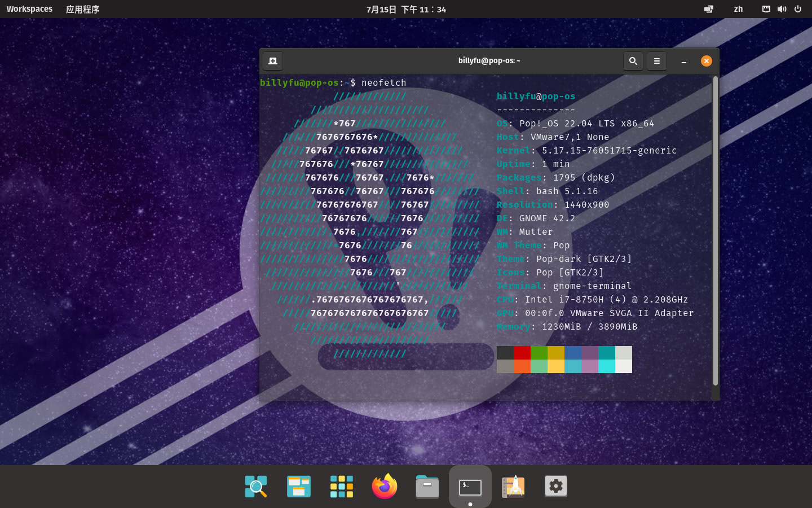Screen dimensions: 812x508
Task: Click the Memory 1230MiB / 3890MiB line
Action: click(567, 326)
